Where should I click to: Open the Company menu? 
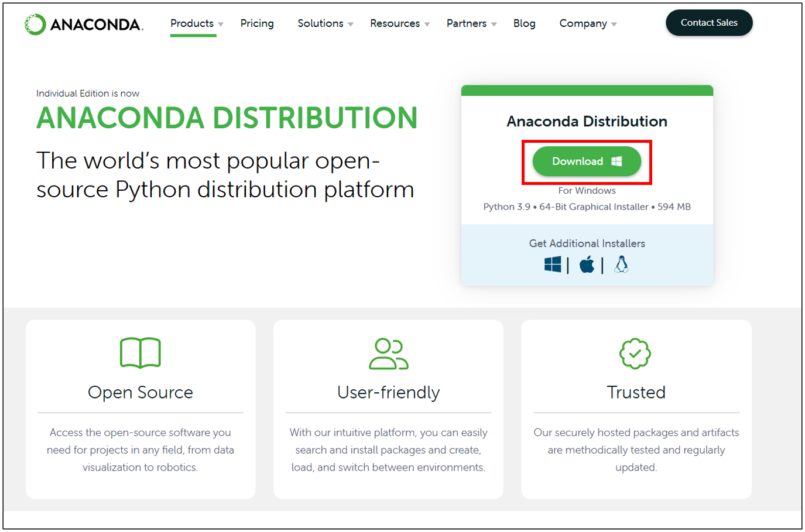coord(583,23)
